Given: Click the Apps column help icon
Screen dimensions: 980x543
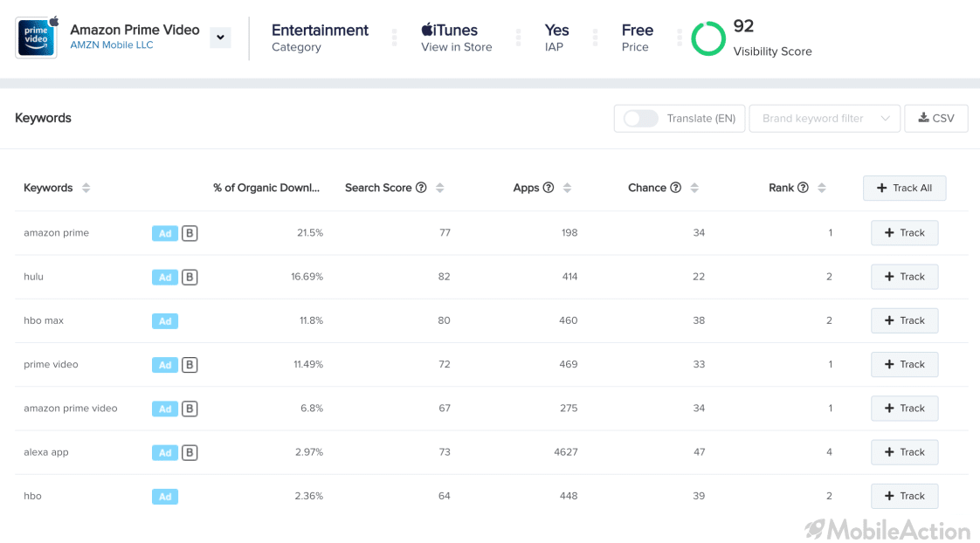Looking at the screenshot, I should click(x=549, y=188).
